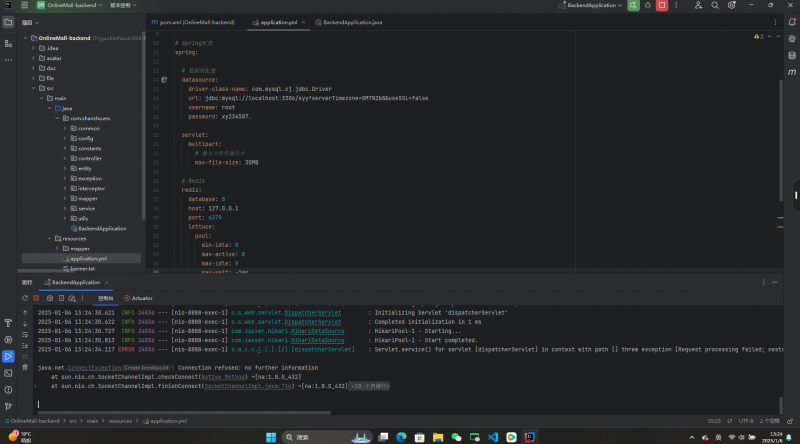Jump to console end with down-arrow icon
The image size is (800, 444).
pos(25,324)
